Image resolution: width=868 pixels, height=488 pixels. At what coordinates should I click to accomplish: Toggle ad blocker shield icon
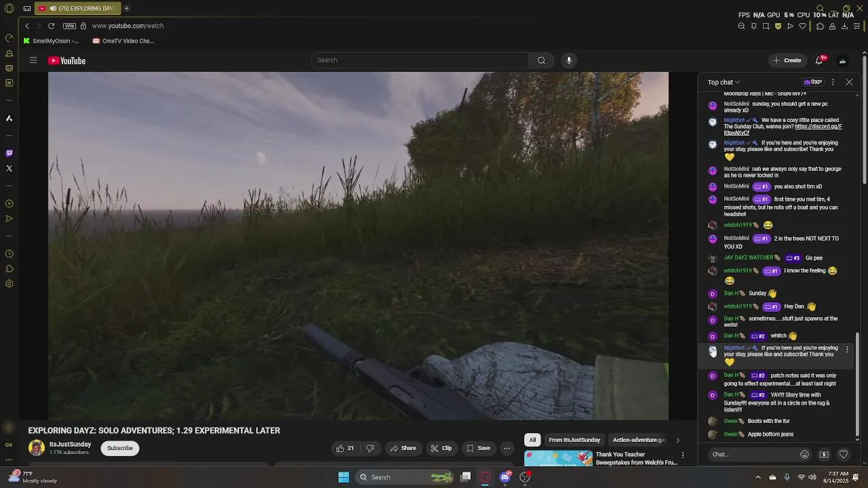coord(778,26)
